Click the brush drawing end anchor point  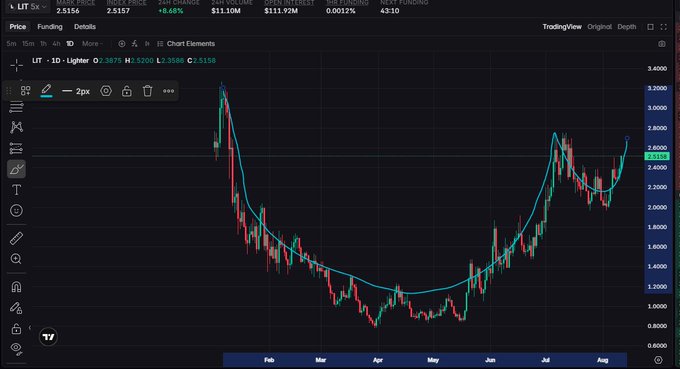[627, 138]
